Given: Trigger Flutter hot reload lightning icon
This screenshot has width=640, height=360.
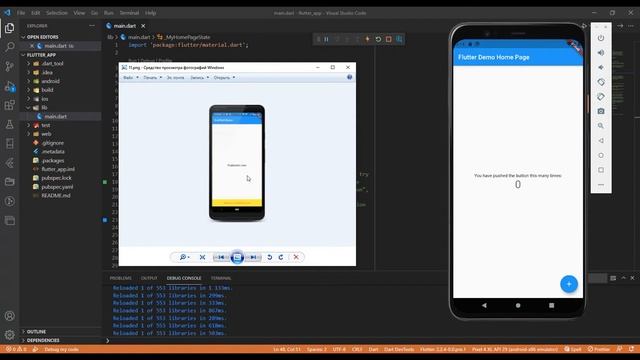Looking at the screenshot, I should tap(367, 39).
